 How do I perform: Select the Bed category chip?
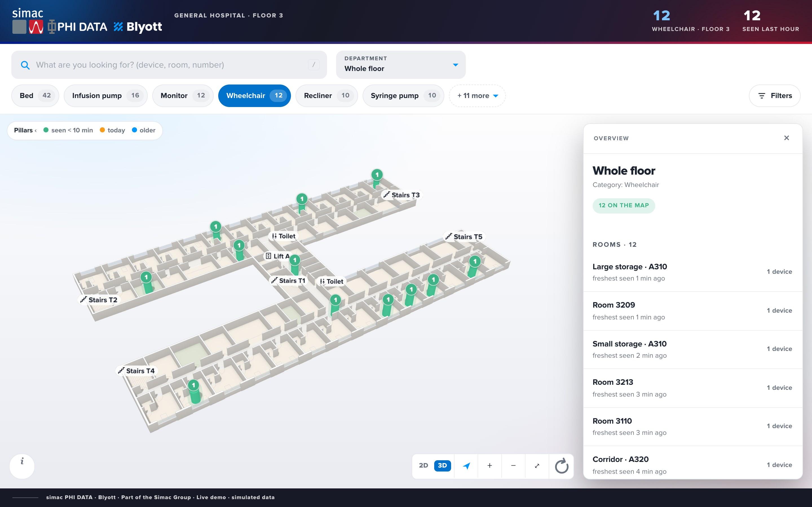coord(35,95)
